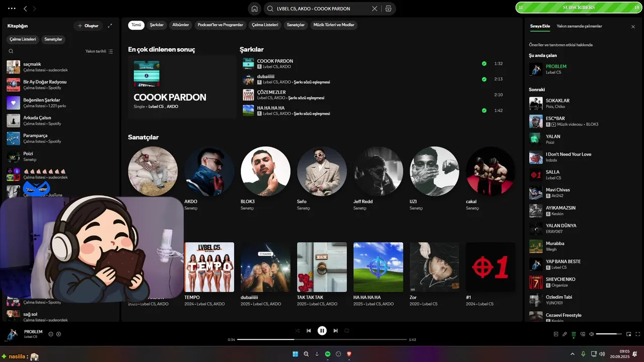The height and width of the screenshot is (362, 644).
Task: Select the Albümler search filter
Action: (x=181, y=25)
